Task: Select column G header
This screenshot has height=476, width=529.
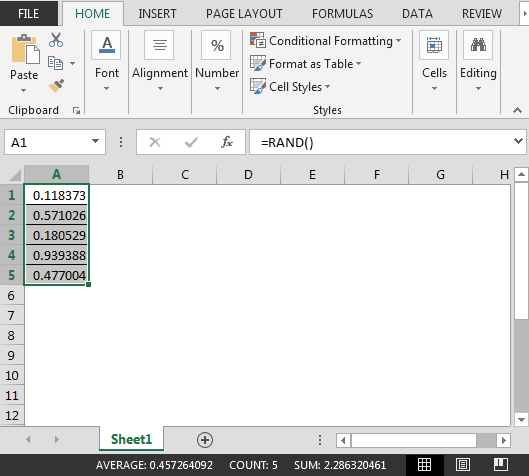Action: tap(440, 174)
